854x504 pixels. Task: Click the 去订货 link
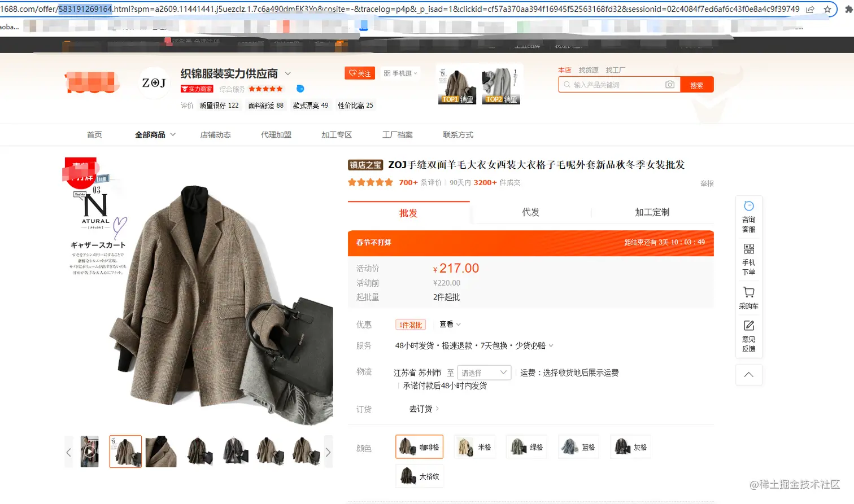click(424, 409)
